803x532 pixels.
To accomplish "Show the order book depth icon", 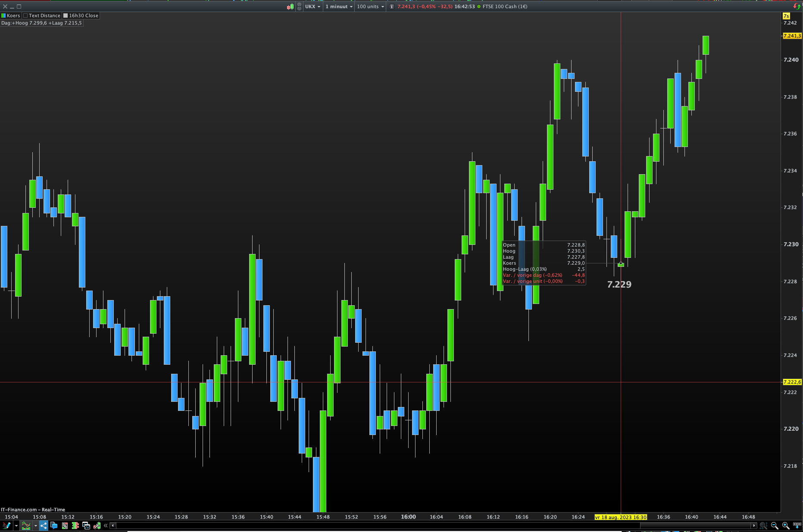I will click(x=75, y=526).
